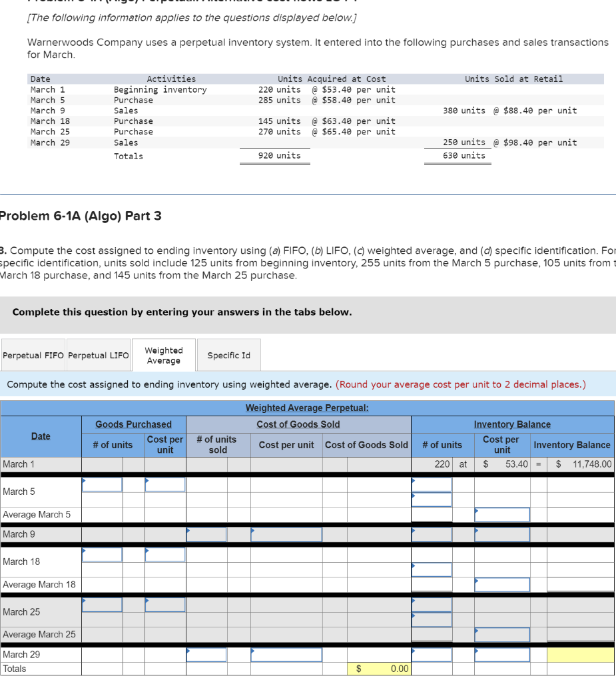Click the highlighted ending inventory balance cell
616x682 pixels.
580,654
